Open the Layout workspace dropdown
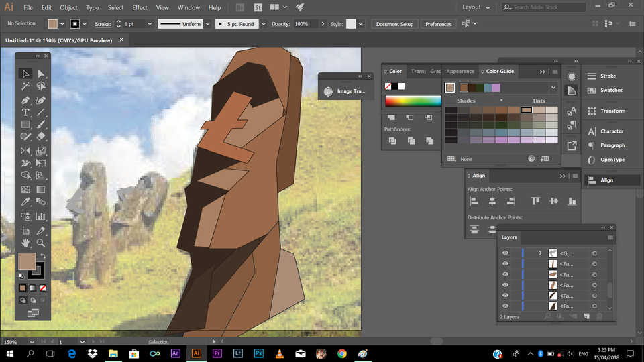Viewport: 644px width, 362px height. [476, 7]
